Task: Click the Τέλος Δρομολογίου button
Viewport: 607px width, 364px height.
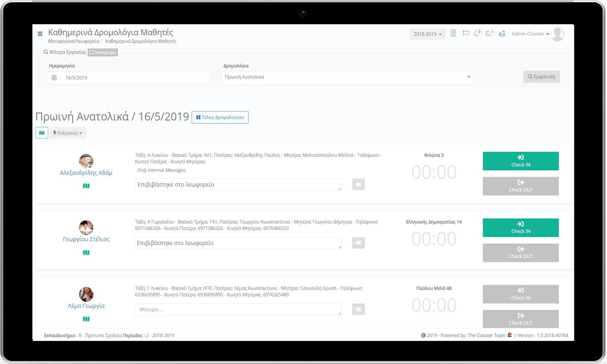Action: pyautogui.click(x=220, y=117)
